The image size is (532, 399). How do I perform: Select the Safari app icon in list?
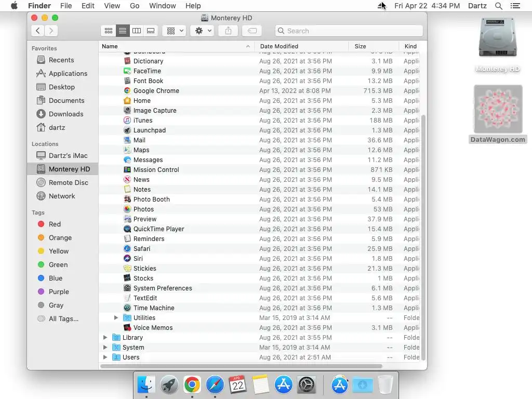click(x=127, y=248)
